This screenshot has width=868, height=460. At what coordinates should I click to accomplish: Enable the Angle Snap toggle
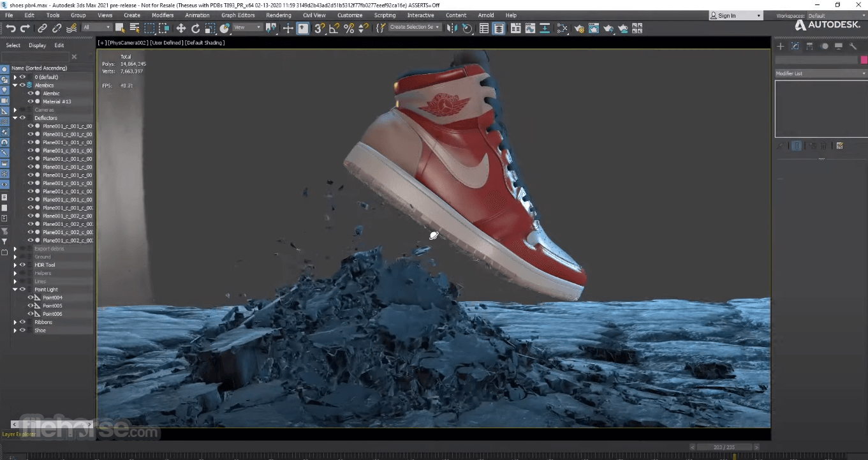334,27
